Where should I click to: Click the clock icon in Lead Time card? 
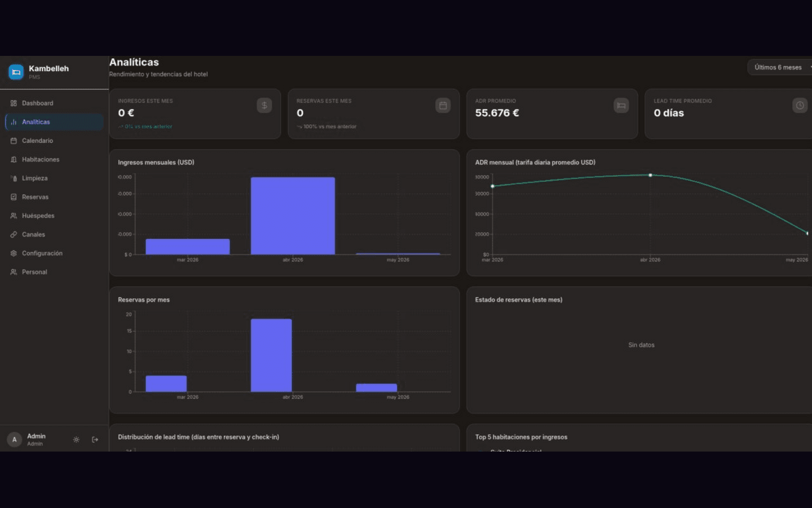(800, 106)
